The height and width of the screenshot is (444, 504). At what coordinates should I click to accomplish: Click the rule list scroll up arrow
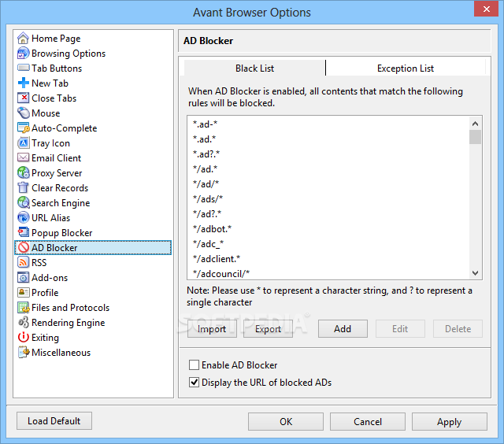pos(475,124)
